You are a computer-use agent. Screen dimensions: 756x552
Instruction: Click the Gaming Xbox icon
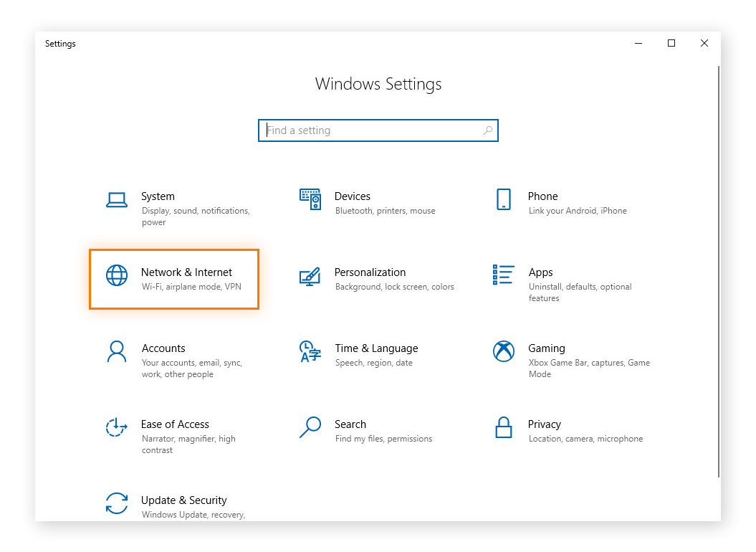pos(503,351)
